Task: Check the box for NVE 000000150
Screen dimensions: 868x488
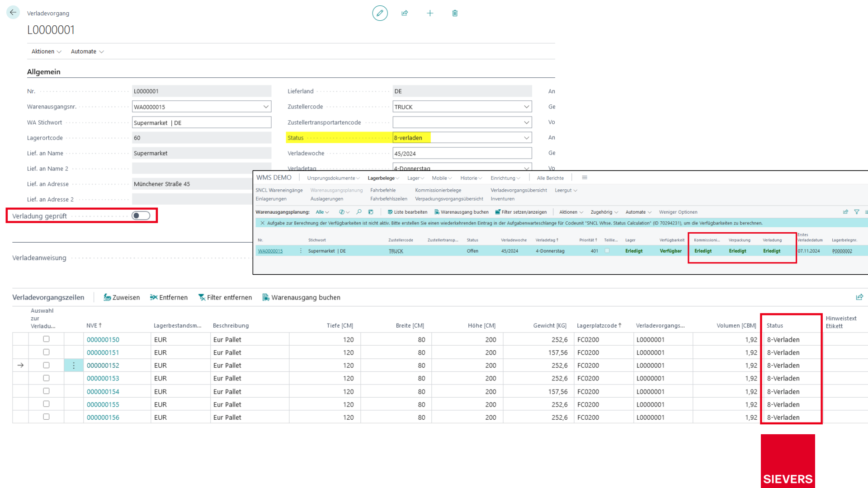Action: (46, 339)
